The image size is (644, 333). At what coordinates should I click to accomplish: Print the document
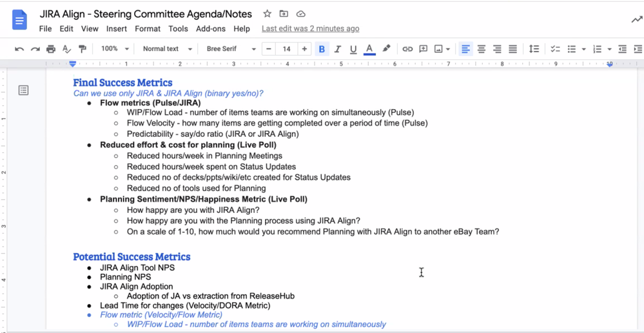coord(50,49)
